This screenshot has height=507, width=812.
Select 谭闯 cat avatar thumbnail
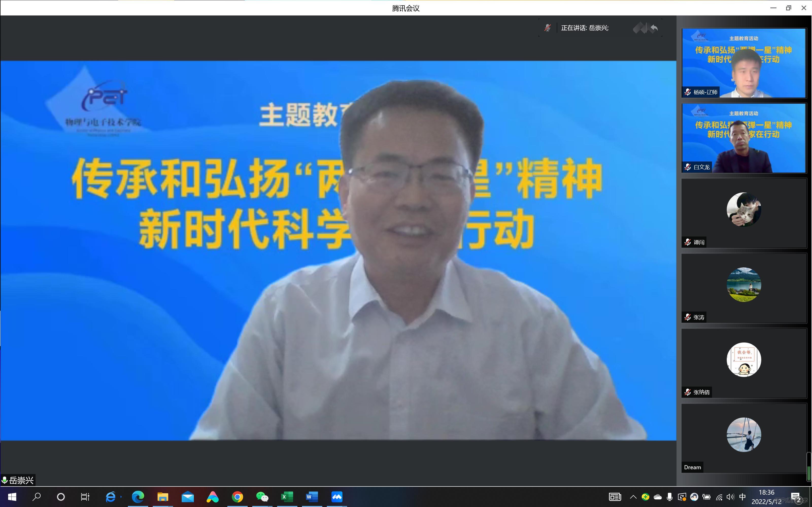[x=743, y=210]
